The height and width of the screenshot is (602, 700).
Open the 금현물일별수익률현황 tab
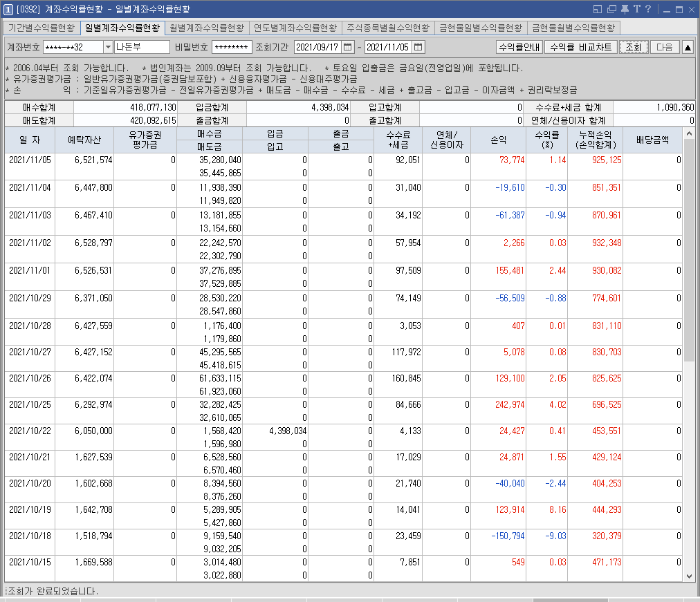point(481,28)
